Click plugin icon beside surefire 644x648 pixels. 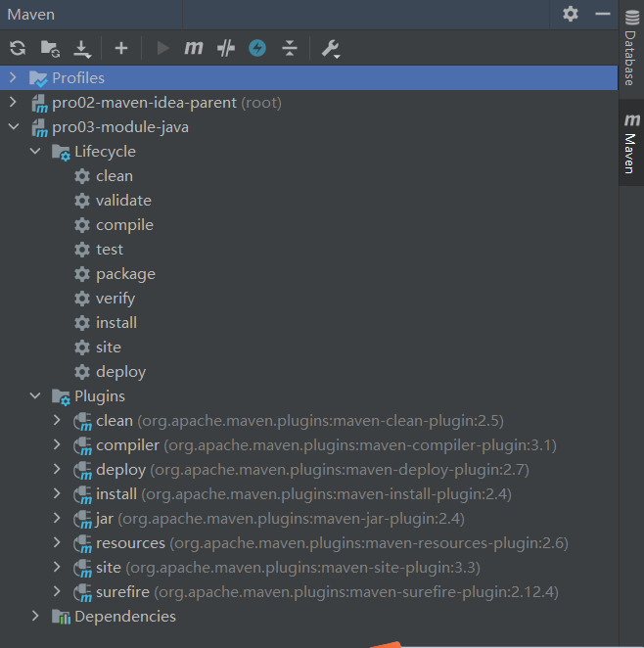82,593
